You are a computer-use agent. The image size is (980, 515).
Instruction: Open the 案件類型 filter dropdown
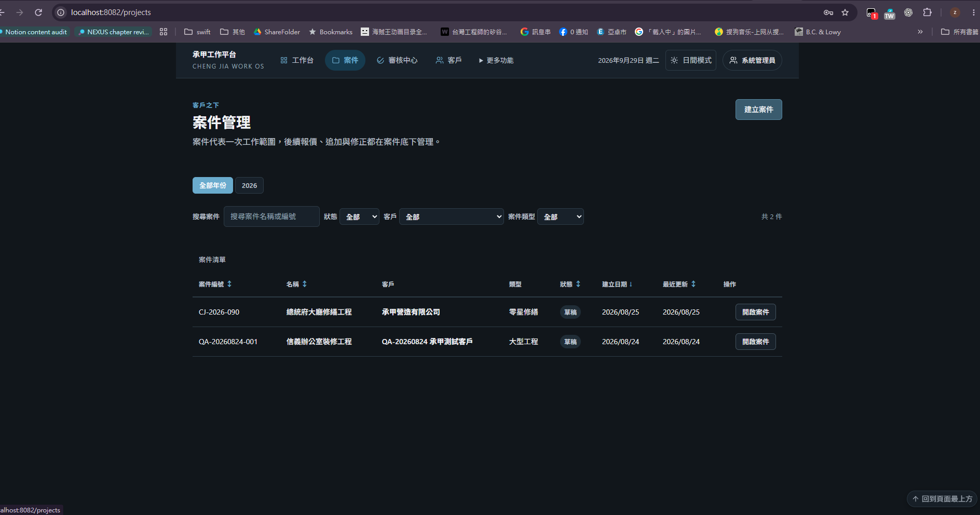pyautogui.click(x=561, y=216)
